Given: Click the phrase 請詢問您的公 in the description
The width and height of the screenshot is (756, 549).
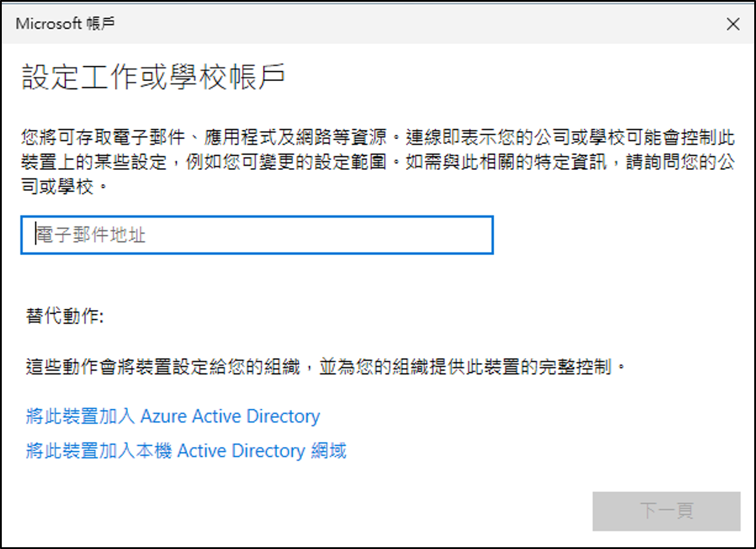Looking at the screenshot, I should pyautogui.click(x=680, y=162).
